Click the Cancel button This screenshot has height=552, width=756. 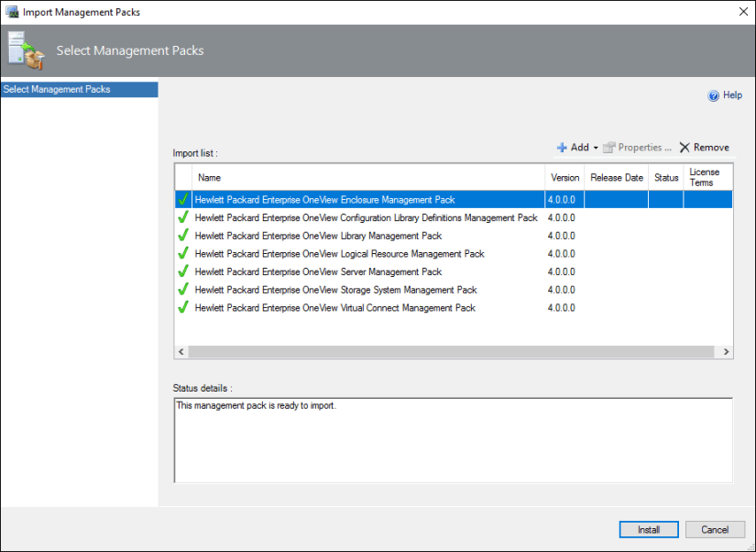[715, 529]
